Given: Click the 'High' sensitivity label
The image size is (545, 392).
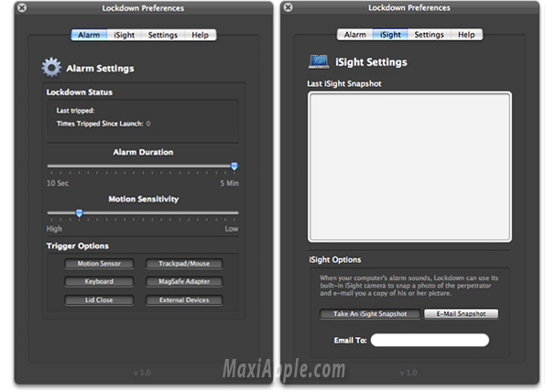Looking at the screenshot, I should coord(54,229).
